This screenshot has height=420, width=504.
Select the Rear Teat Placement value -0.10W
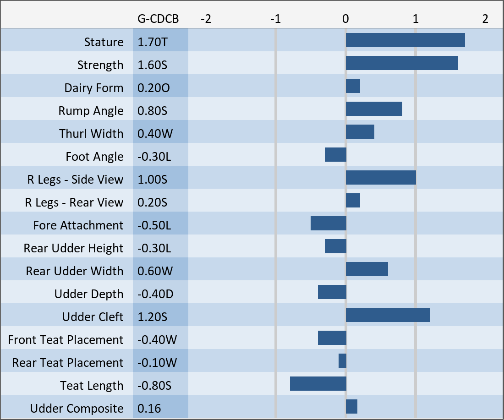[x=157, y=363]
